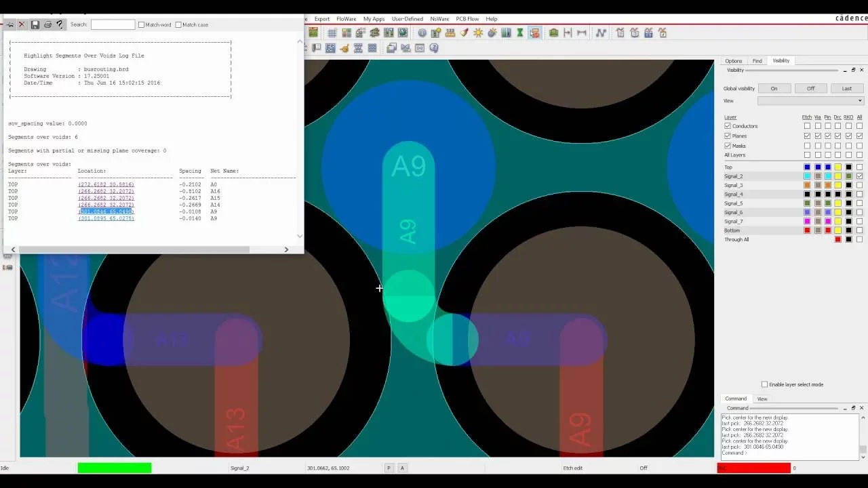Click the clipboard icon with clock at toolbar end

tap(663, 33)
